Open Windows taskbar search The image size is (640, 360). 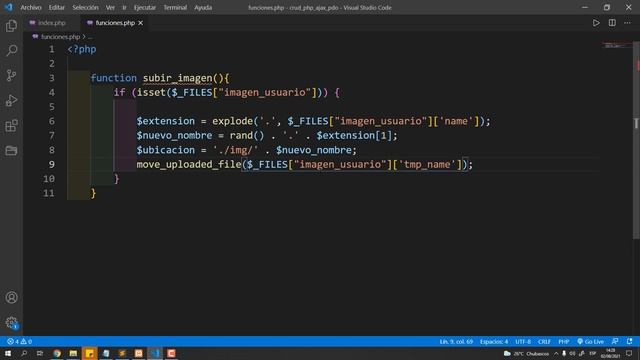[x=24, y=353]
